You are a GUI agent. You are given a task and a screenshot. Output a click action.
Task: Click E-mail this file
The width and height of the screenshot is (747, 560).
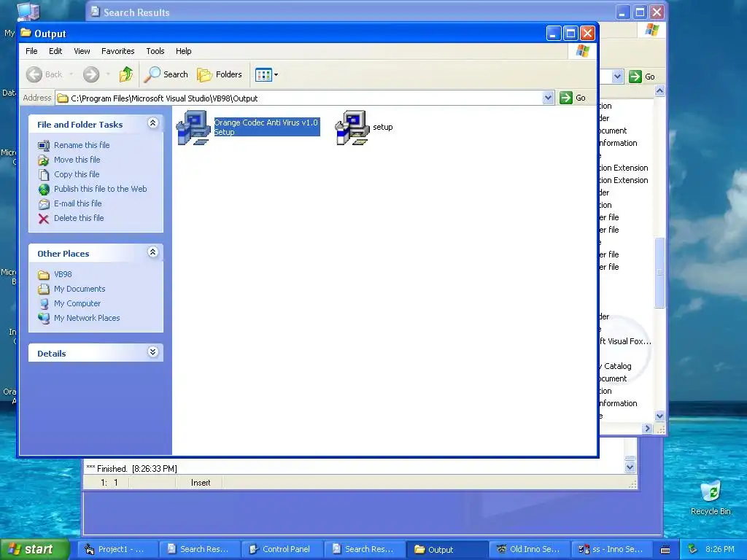tap(77, 203)
